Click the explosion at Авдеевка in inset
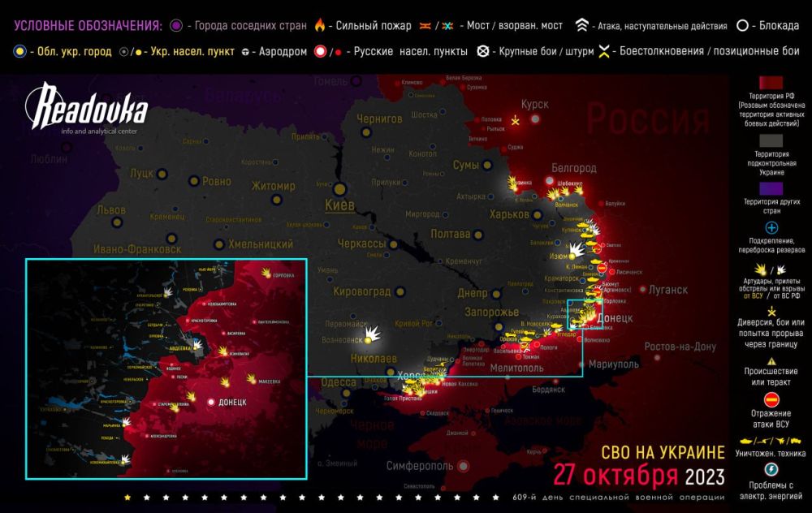The height and width of the screenshot is (513, 812). (197, 343)
